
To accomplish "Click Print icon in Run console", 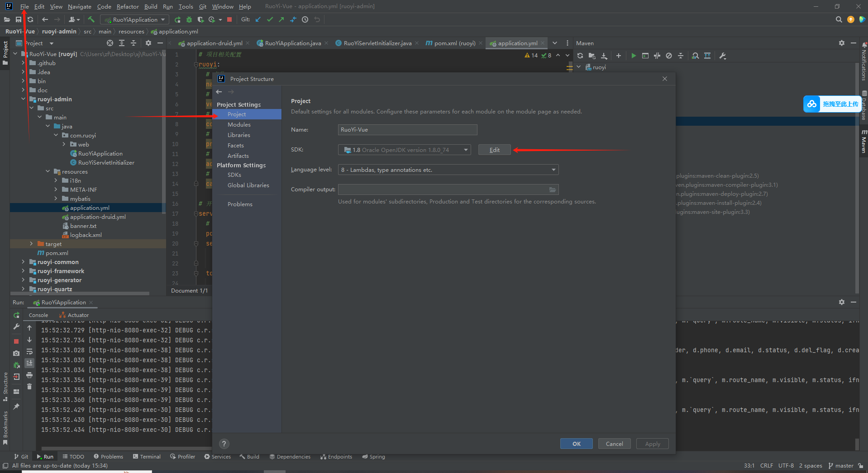I will (x=29, y=375).
